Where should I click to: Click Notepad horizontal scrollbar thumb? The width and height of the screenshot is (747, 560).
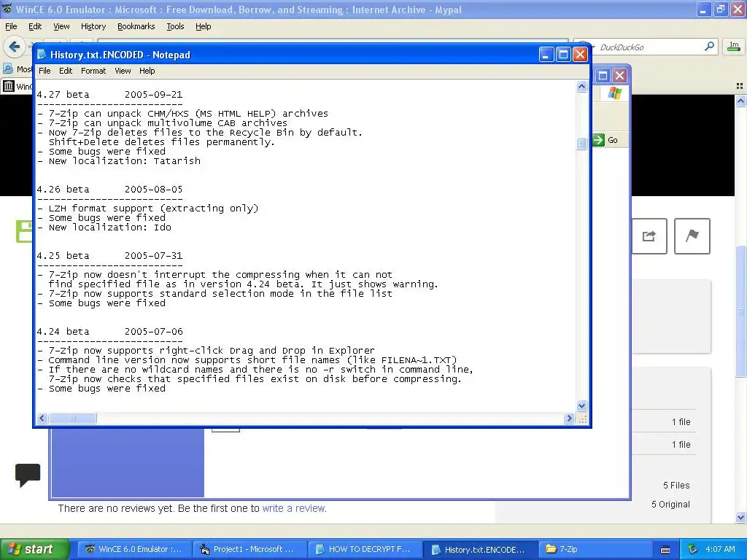[x=73, y=418]
